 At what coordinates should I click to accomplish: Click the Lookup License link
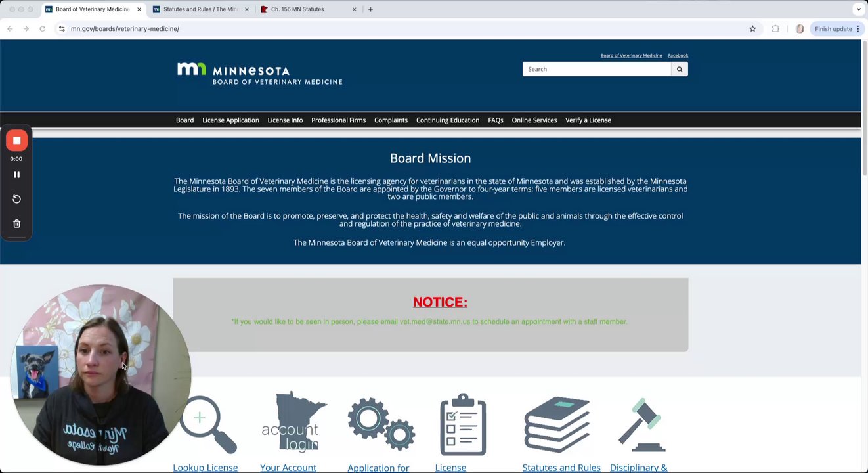tap(206, 468)
